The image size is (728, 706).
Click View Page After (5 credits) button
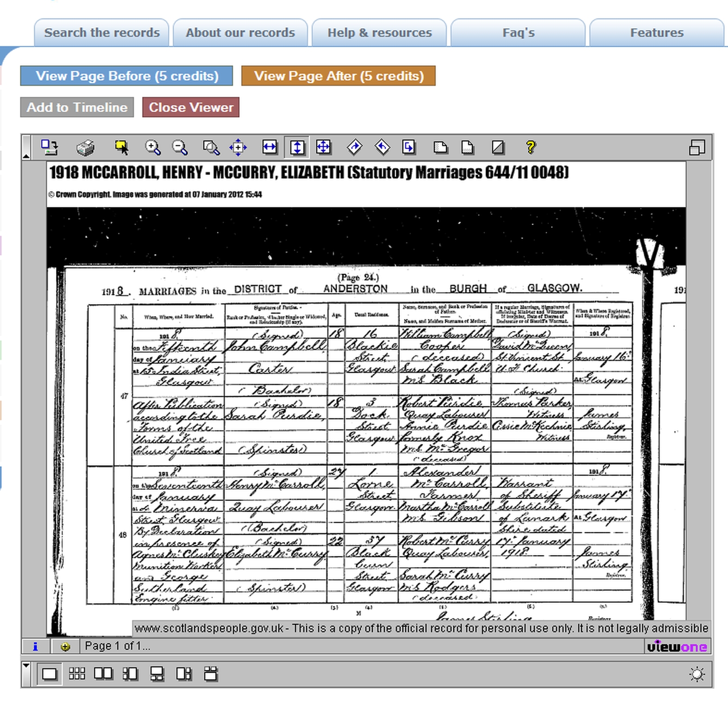coord(339,76)
